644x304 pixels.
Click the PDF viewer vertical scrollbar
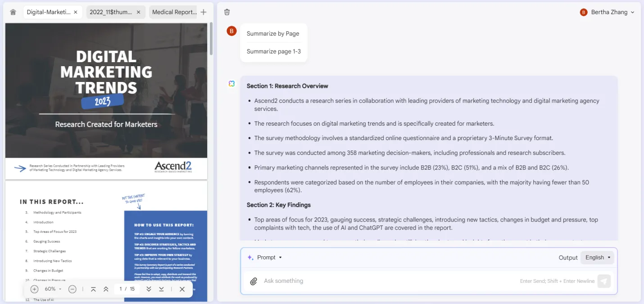(x=211, y=38)
